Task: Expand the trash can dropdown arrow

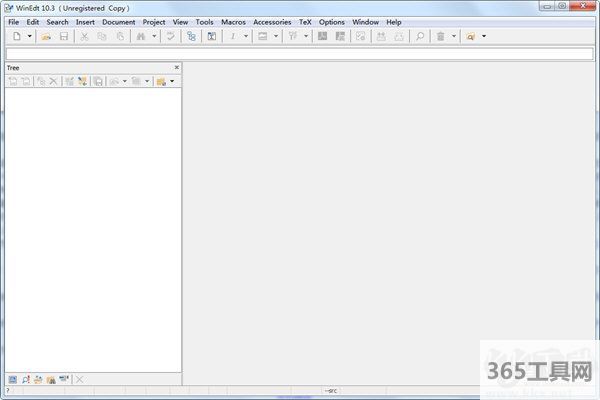Action: click(453, 36)
